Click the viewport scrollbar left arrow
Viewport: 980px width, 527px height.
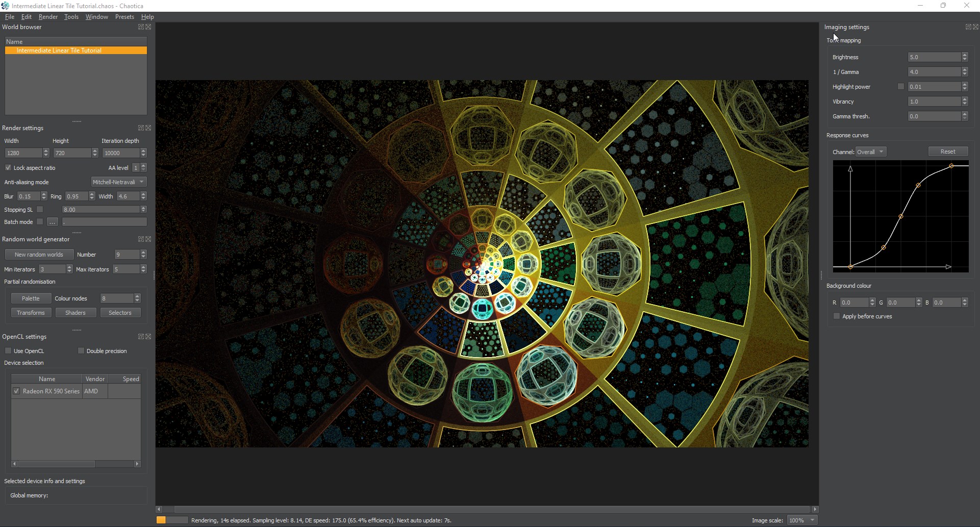click(159, 509)
